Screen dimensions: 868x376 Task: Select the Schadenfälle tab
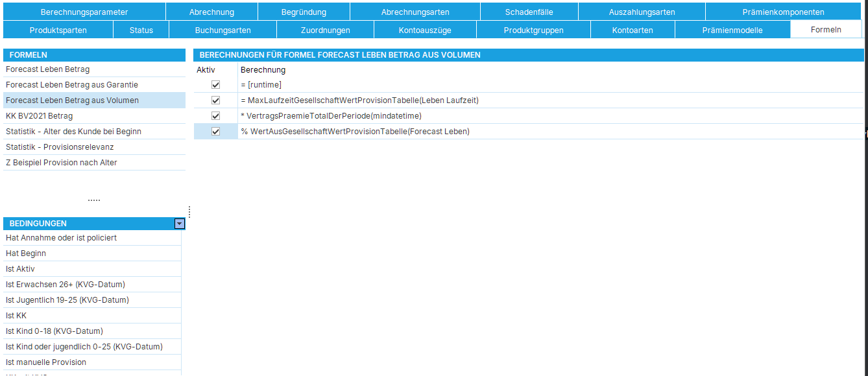pyautogui.click(x=529, y=12)
